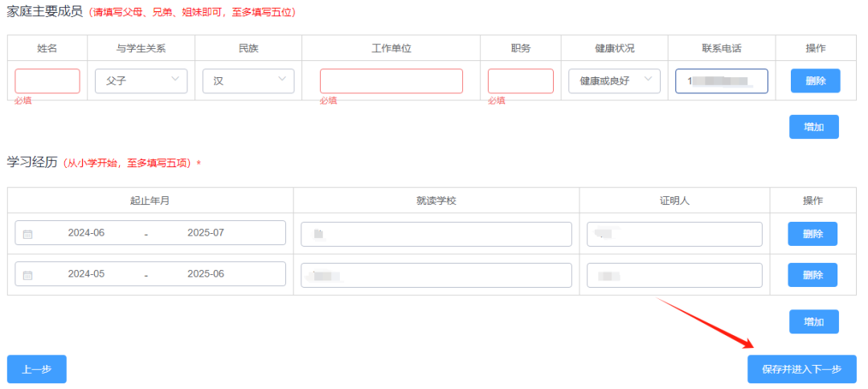Select the end date 2025-07
Viewport: 868px width, 389px height.
click(x=206, y=233)
